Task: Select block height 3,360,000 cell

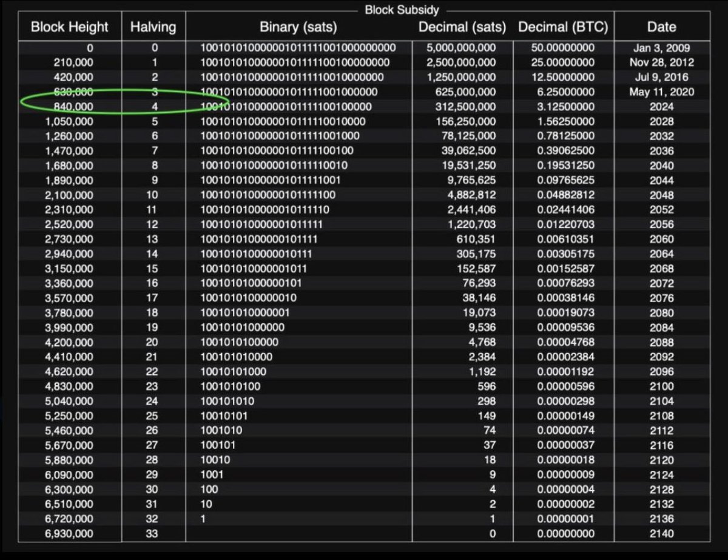Action: click(x=69, y=283)
